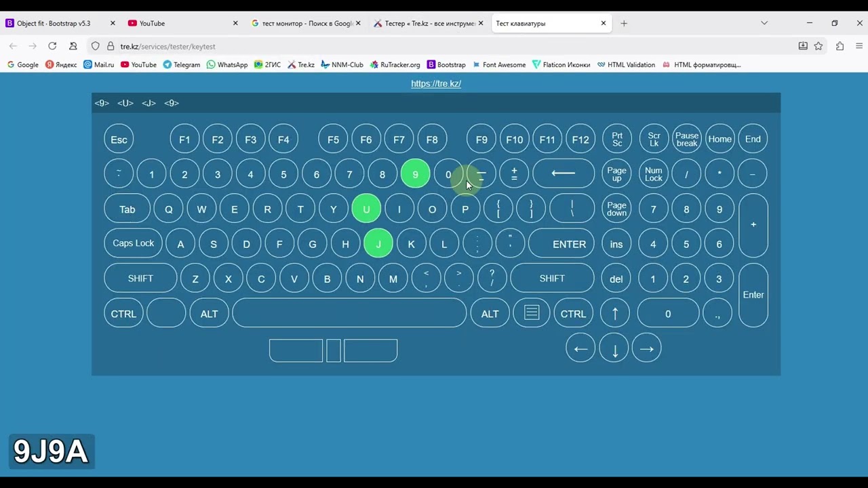
Task: Click the right CTRL key
Action: tap(573, 314)
